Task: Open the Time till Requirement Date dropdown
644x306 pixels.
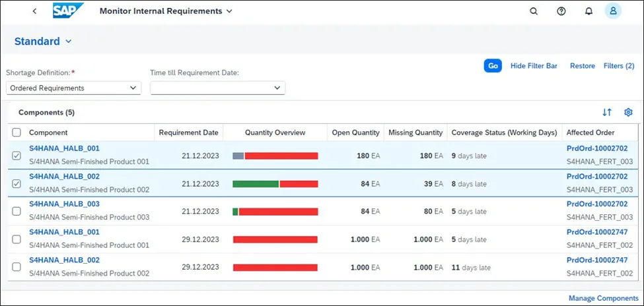Action: [218, 88]
